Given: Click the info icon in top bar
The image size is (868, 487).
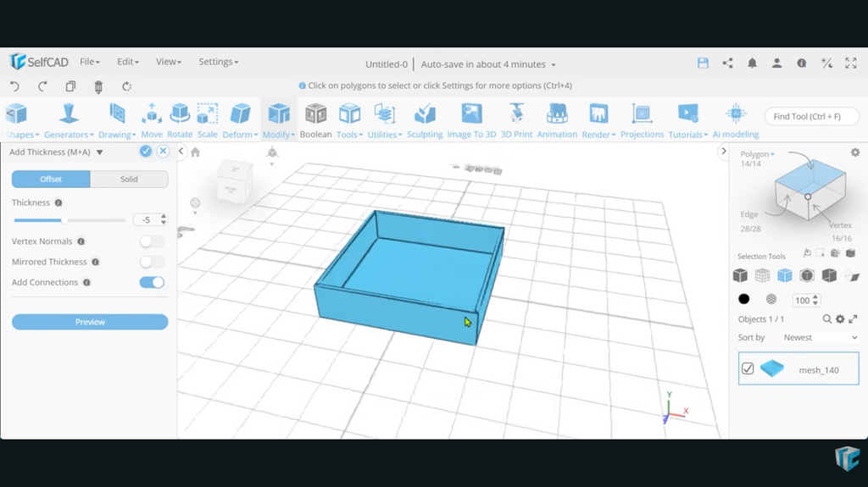Looking at the screenshot, I should (802, 63).
